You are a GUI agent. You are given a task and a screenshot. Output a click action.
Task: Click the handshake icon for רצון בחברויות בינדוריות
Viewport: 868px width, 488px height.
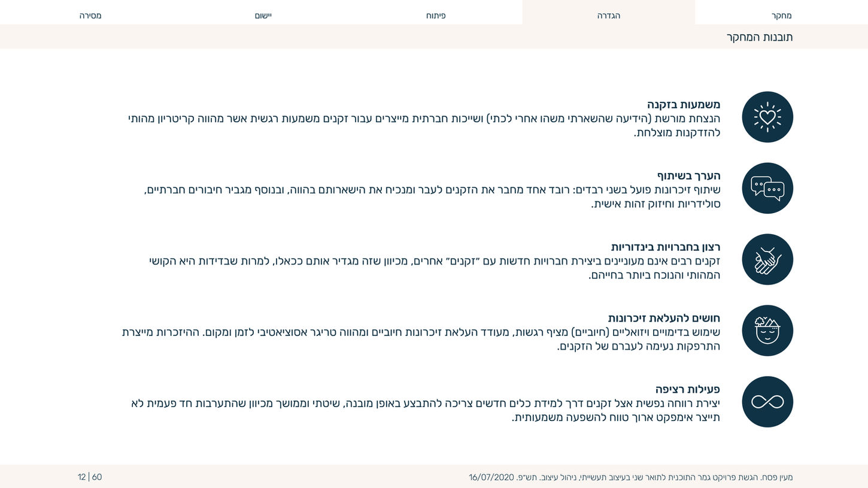767,259
